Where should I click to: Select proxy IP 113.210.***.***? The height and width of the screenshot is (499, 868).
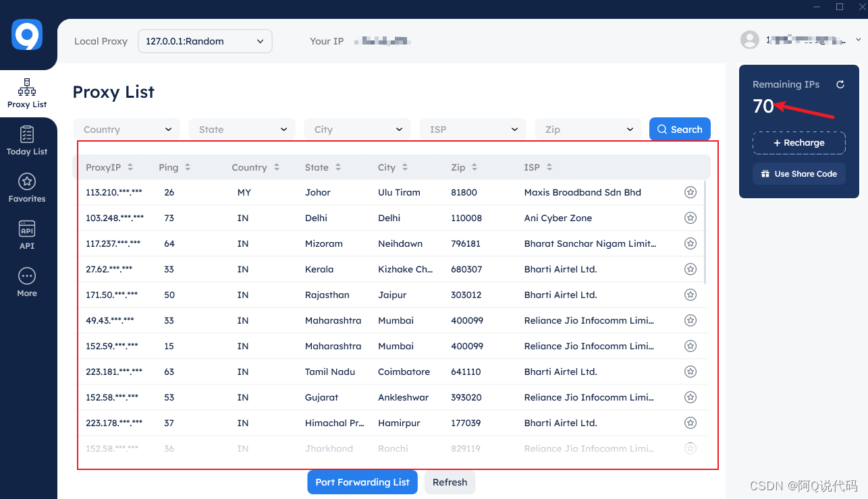[x=114, y=192]
